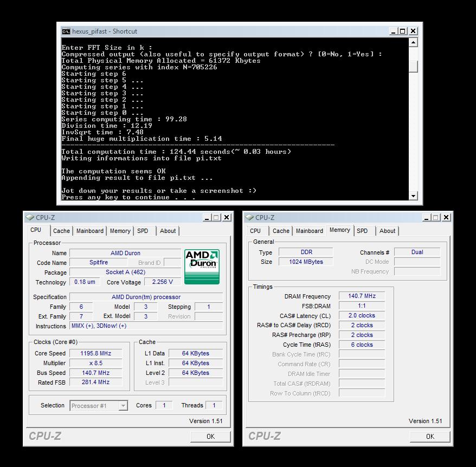Click the Technology value 0.18 um
476x467 pixels.
click(85, 282)
